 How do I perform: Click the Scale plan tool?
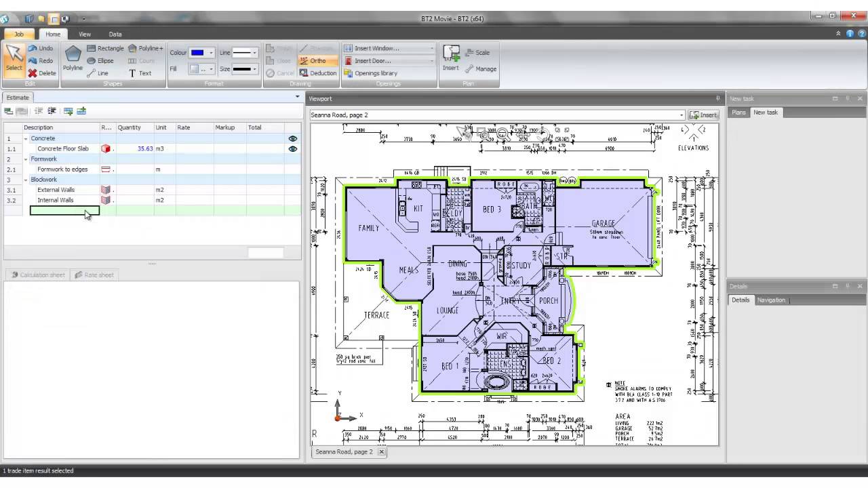click(477, 53)
